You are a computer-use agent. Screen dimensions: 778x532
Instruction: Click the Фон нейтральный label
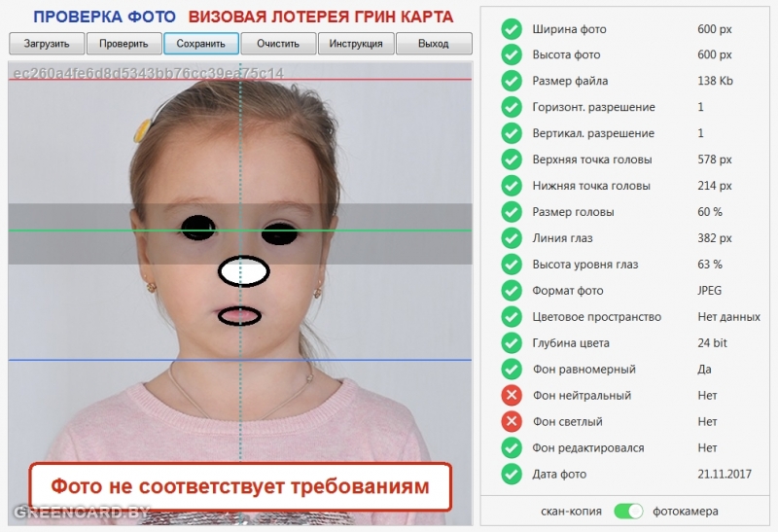pos(582,396)
